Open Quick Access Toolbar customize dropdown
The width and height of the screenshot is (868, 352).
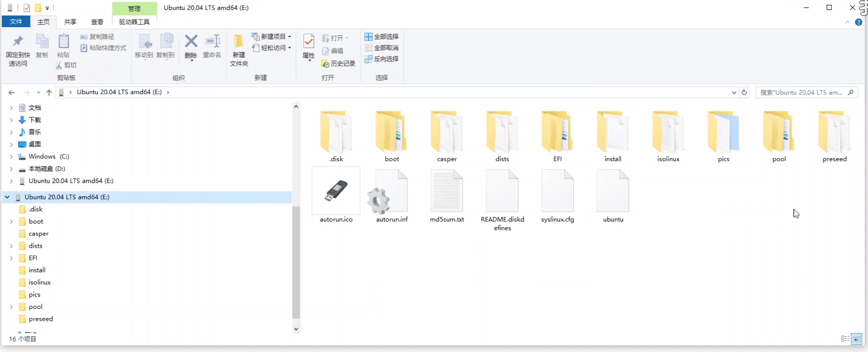pyautogui.click(x=47, y=8)
